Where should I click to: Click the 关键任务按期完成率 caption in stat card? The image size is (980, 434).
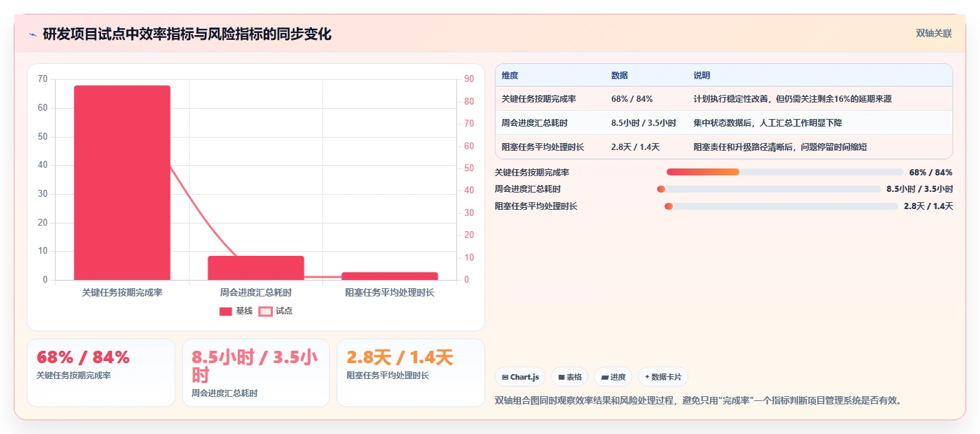[x=74, y=376]
